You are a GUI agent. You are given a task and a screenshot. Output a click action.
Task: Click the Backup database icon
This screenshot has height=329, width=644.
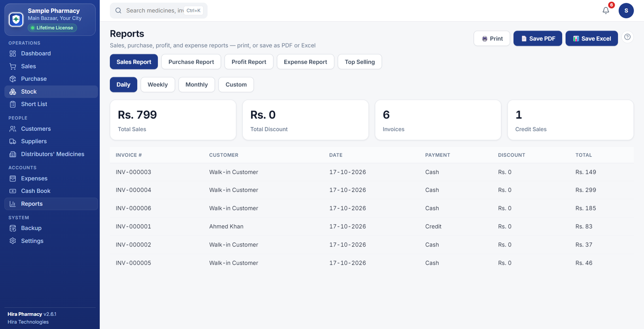13,228
